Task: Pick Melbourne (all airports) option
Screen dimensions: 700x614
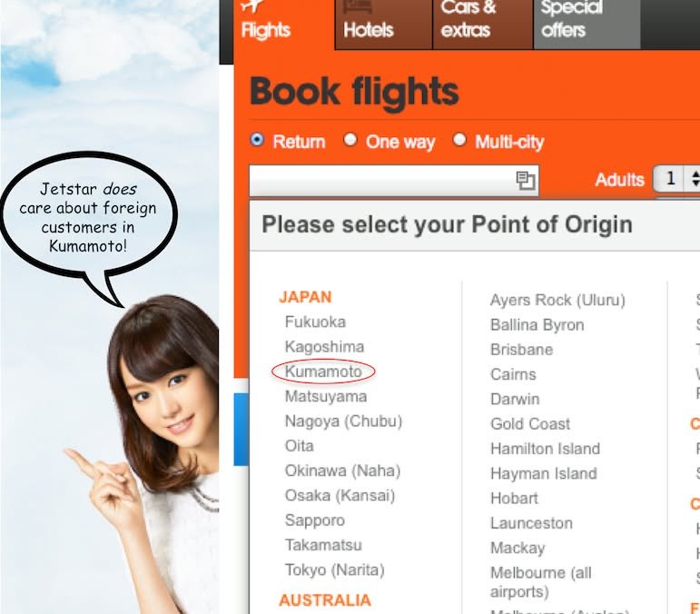Action: click(540, 582)
